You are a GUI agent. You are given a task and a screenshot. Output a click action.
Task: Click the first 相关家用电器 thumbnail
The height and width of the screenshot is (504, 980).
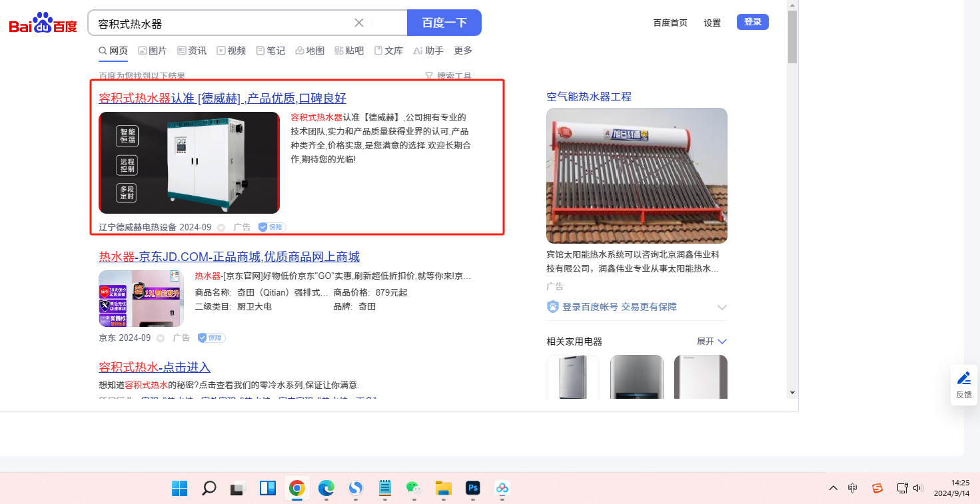click(x=573, y=377)
